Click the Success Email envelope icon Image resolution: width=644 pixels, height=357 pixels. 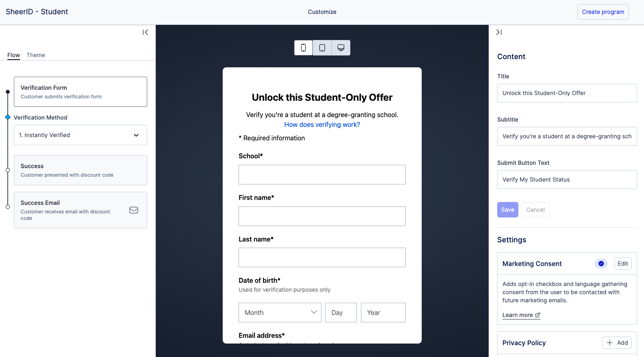[134, 210]
